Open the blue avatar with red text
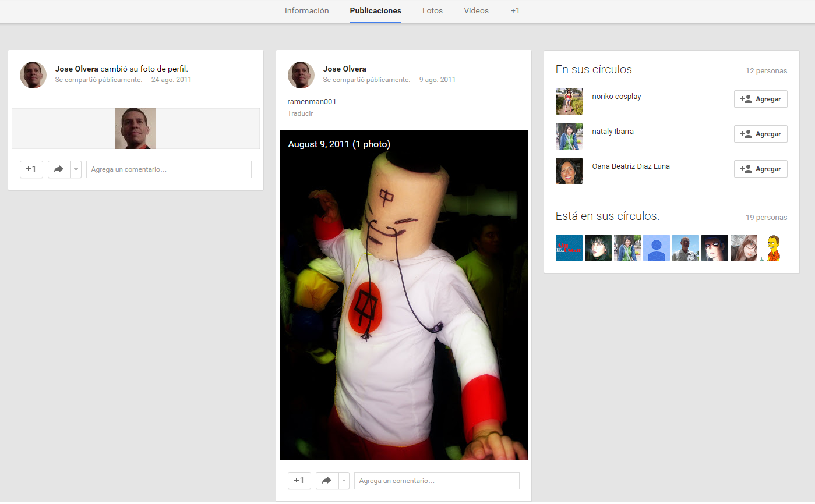This screenshot has height=504, width=815. (569, 248)
